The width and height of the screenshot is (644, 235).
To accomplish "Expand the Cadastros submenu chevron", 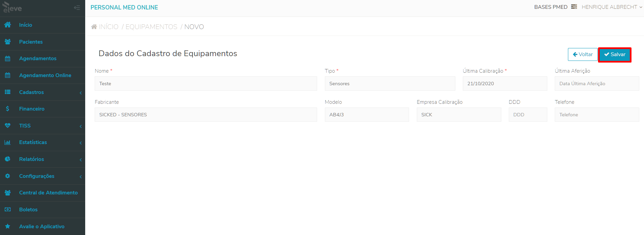I will click(81, 93).
